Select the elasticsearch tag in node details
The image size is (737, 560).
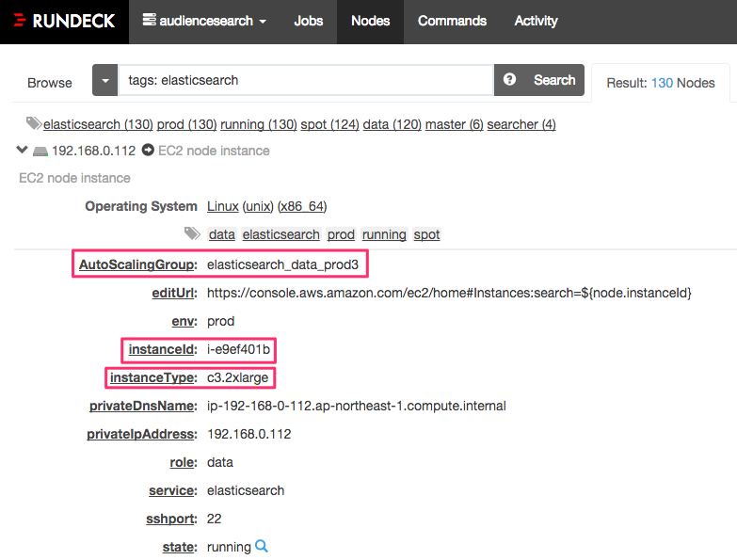[281, 234]
